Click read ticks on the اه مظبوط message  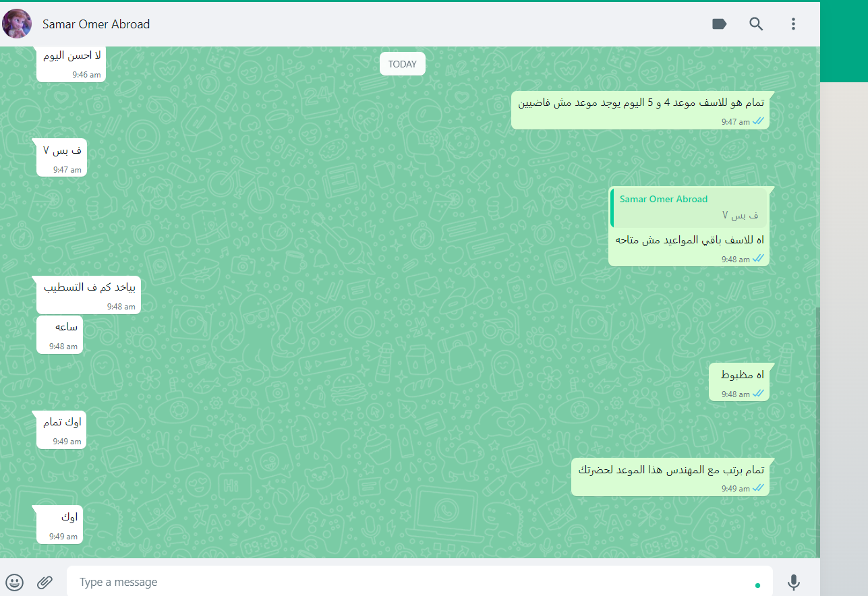[758, 394]
